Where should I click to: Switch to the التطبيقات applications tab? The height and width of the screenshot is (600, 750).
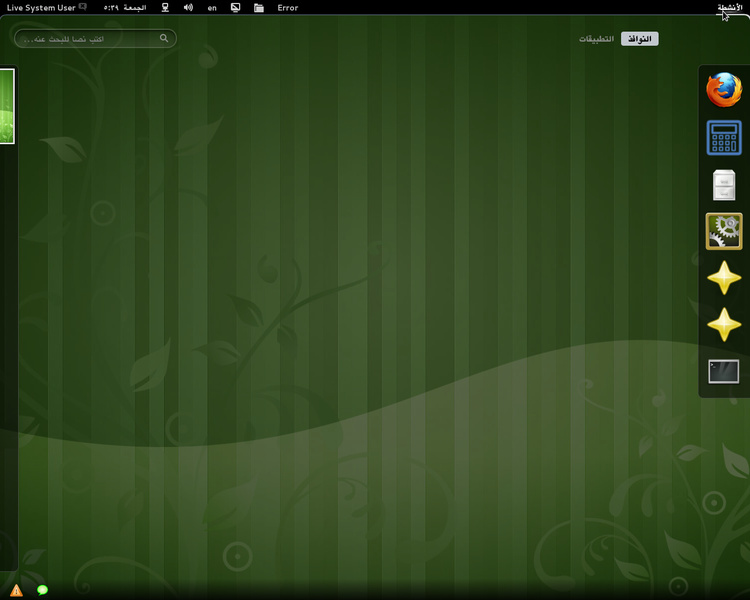[x=596, y=39]
